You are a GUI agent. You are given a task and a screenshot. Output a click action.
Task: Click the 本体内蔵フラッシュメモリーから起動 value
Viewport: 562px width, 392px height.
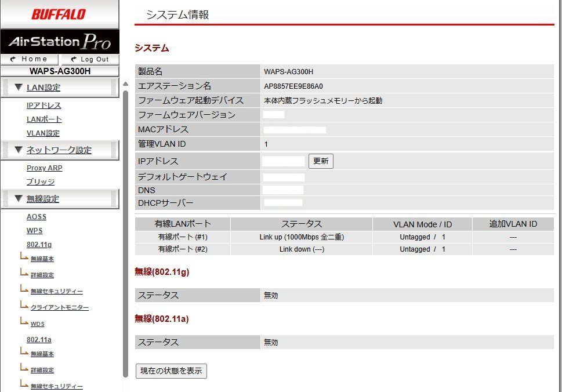pos(323,101)
